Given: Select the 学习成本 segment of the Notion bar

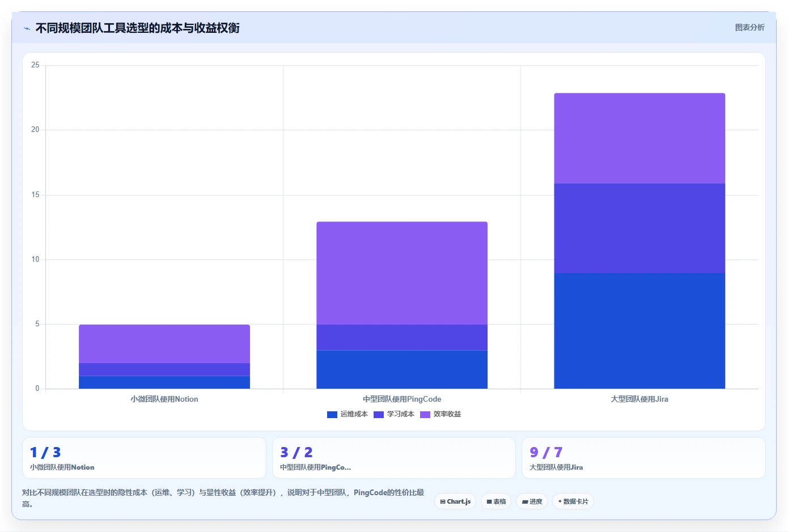Looking at the screenshot, I should (x=164, y=369).
